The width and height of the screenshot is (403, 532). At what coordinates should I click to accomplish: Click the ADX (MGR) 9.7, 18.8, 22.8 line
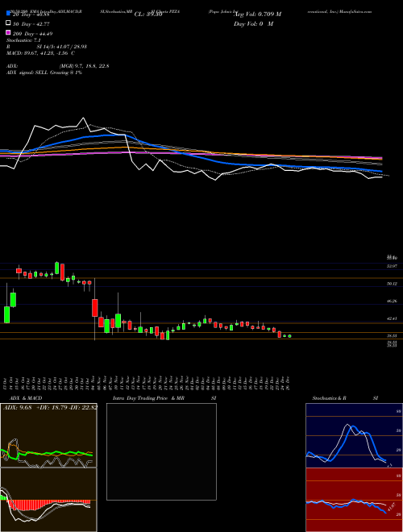pos(58,66)
